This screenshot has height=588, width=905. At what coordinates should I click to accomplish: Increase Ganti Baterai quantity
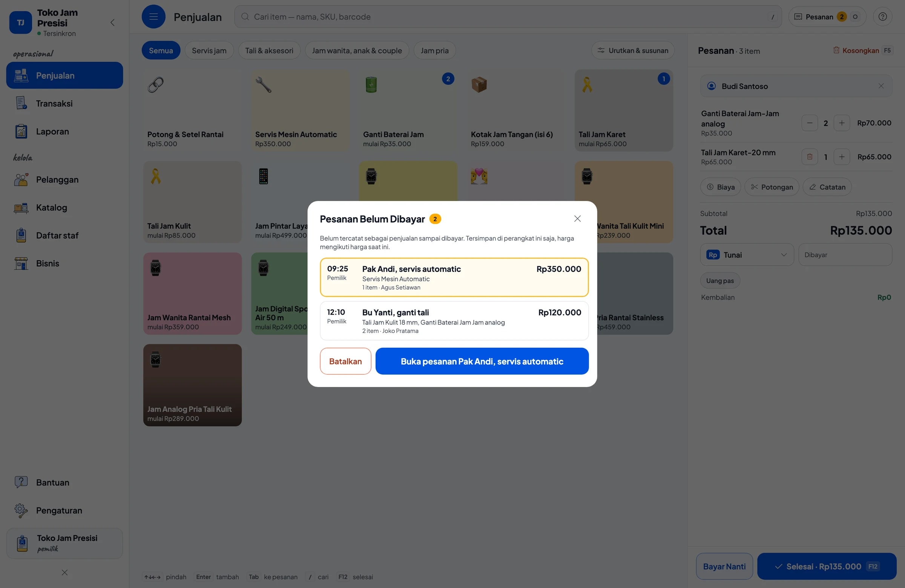point(842,123)
